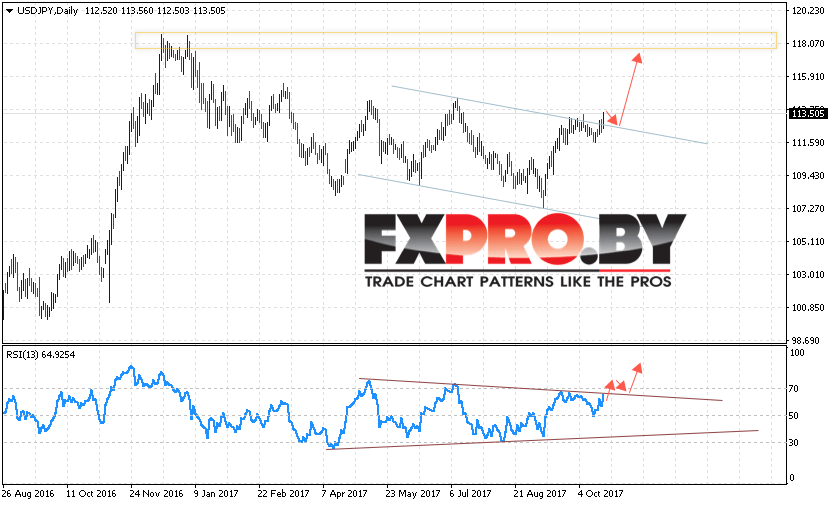Select the RSI scale value 50
The height and width of the screenshot is (505, 829).
pyautogui.click(x=794, y=416)
